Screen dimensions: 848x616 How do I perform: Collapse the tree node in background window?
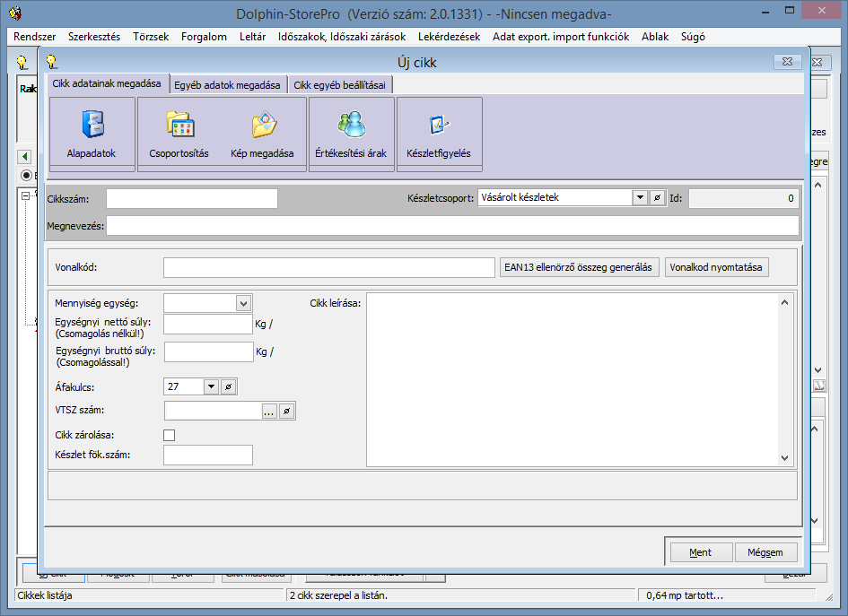click(25, 196)
